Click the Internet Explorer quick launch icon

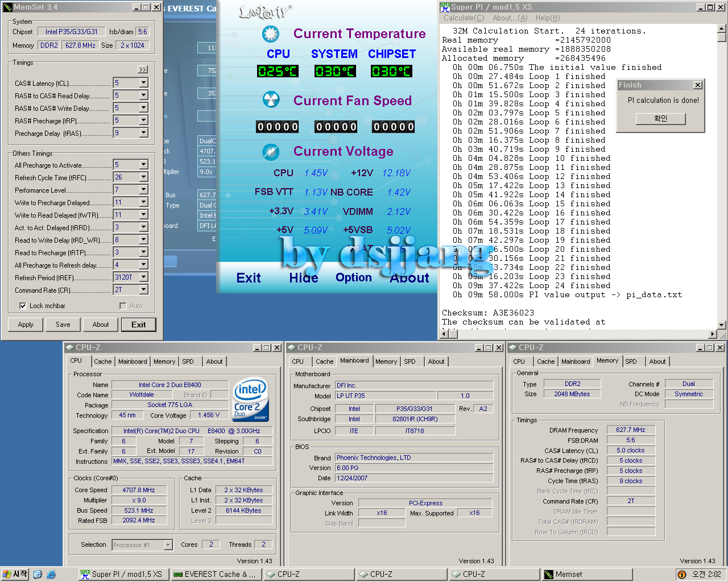point(51,575)
